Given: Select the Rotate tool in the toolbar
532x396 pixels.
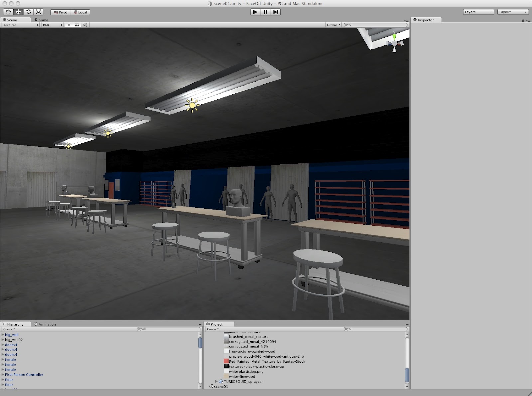Looking at the screenshot, I should (28, 12).
